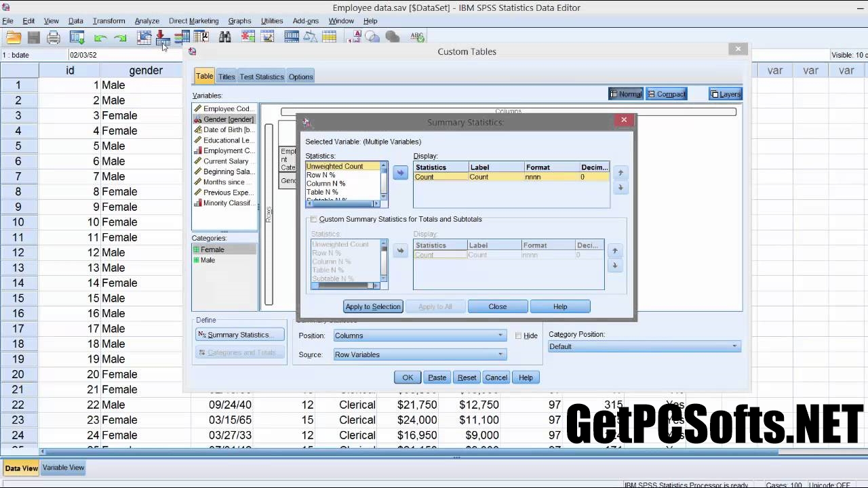Screen dimensions: 868x488
Task: Open the Options tab in Custom Tables
Action: pos(300,77)
